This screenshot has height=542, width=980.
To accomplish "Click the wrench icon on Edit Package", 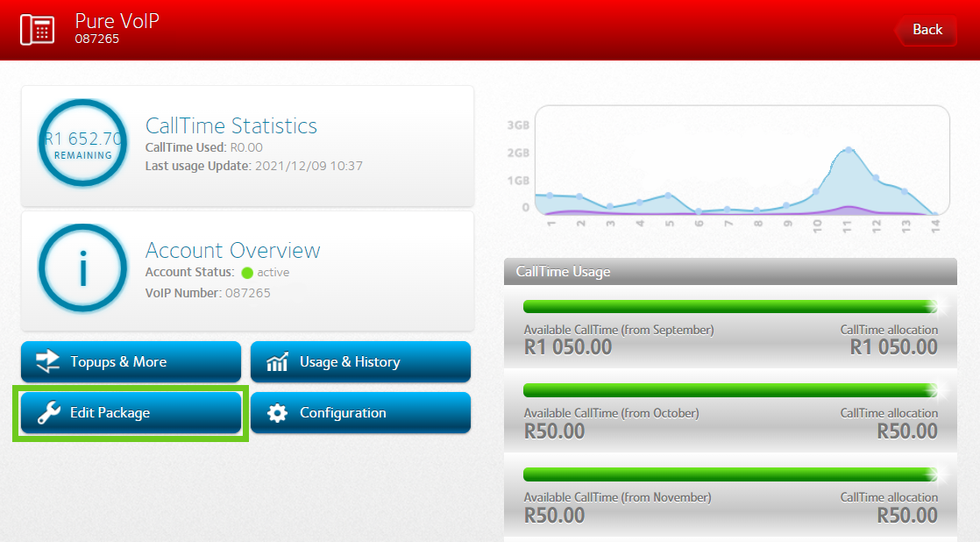I will click(x=47, y=412).
